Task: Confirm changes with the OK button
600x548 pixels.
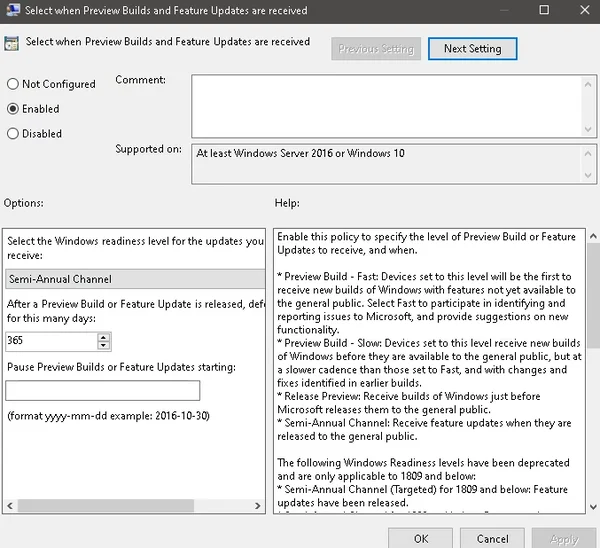Action: pos(421,538)
